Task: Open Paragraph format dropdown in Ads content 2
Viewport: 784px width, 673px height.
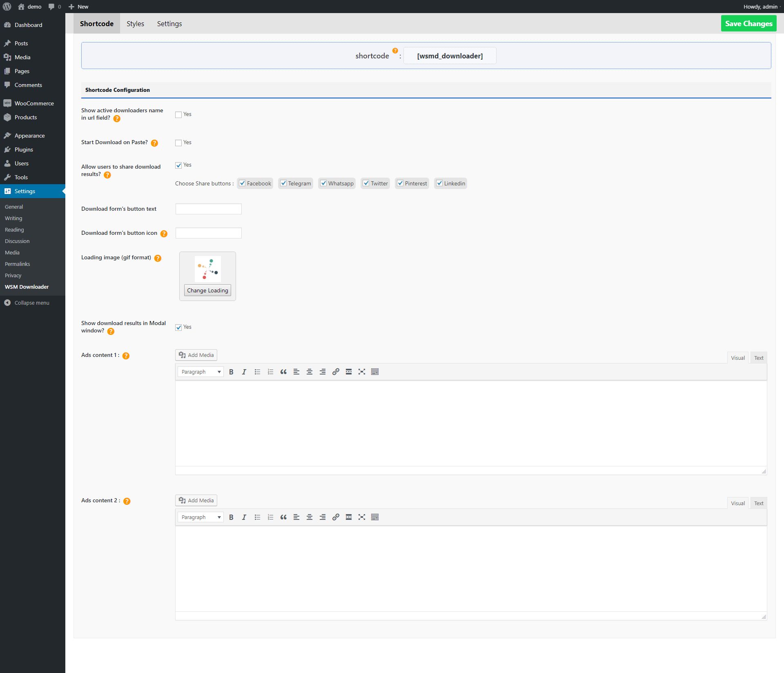Action: click(200, 517)
